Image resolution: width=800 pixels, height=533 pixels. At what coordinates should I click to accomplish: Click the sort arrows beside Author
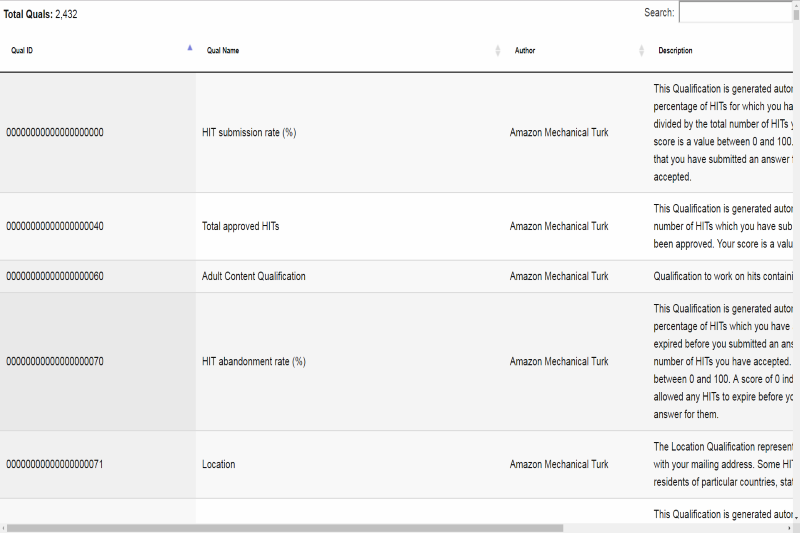pyautogui.click(x=641, y=50)
